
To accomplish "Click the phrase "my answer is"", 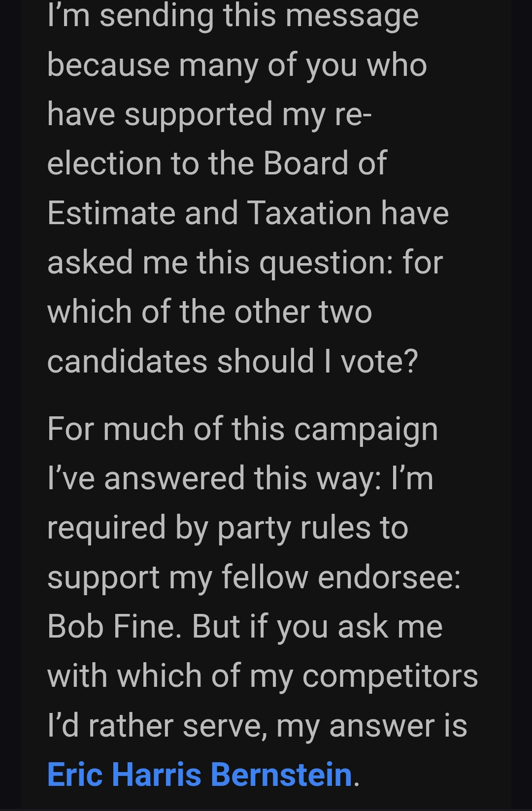I will [371, 726].
